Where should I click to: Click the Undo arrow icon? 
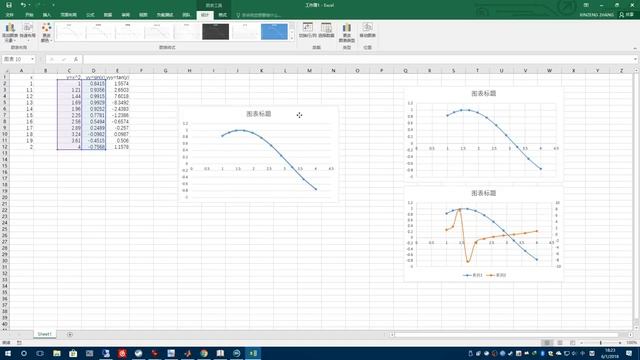click(23, 5)
